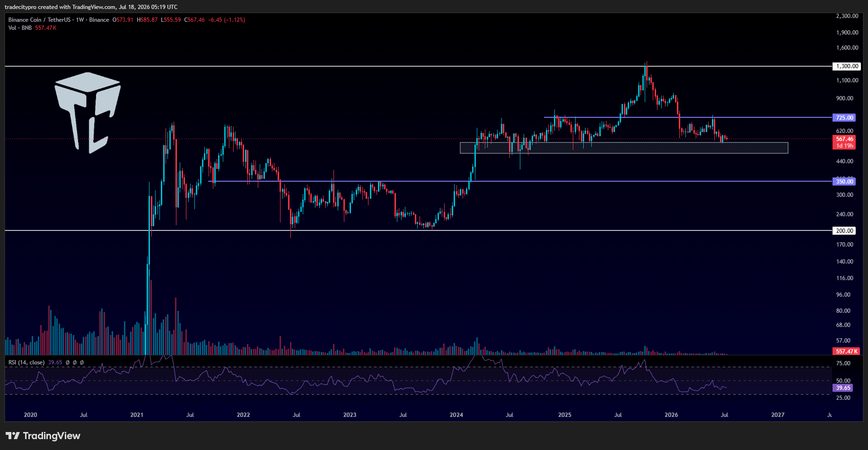Click the open price value O573.91
Viewport: 868px width, 450px height.
point(123,20)
